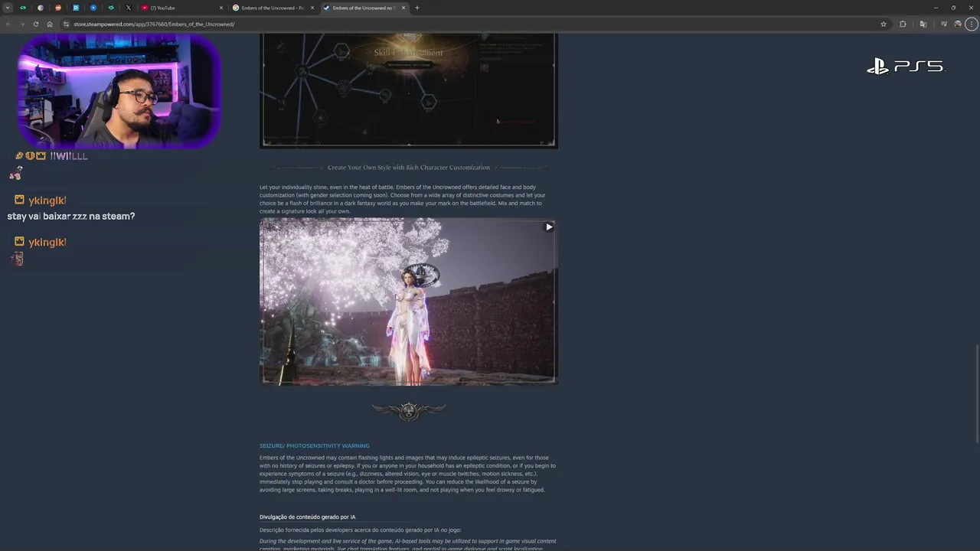Open the tab search dropdown arrow
Viewport: 980px width, 551px height.
(x=8, y=8)
